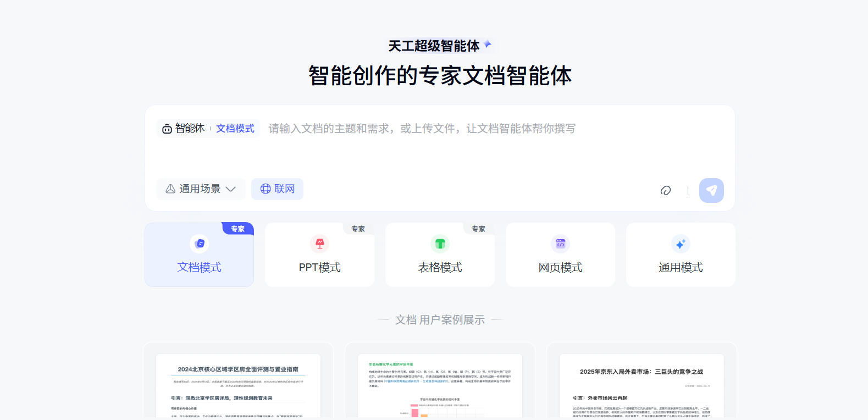Toggle the 联网 web search option
Screen dimensions: 868x420
(277, 189)
